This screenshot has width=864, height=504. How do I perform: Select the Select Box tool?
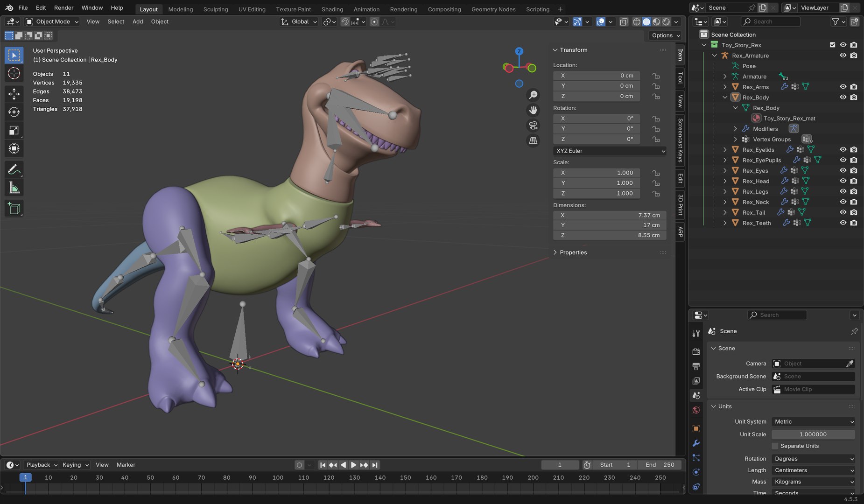click(14, 55)
